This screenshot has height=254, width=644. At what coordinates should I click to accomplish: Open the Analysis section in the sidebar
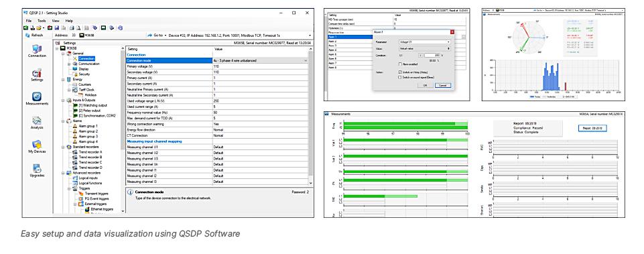click(37, 123)
